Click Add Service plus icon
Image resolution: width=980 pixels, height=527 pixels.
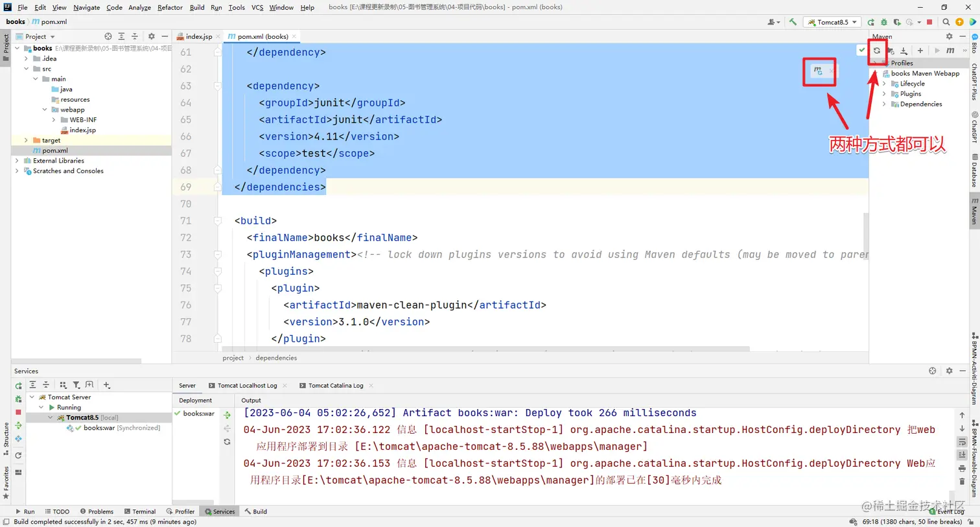coord(107,385)
